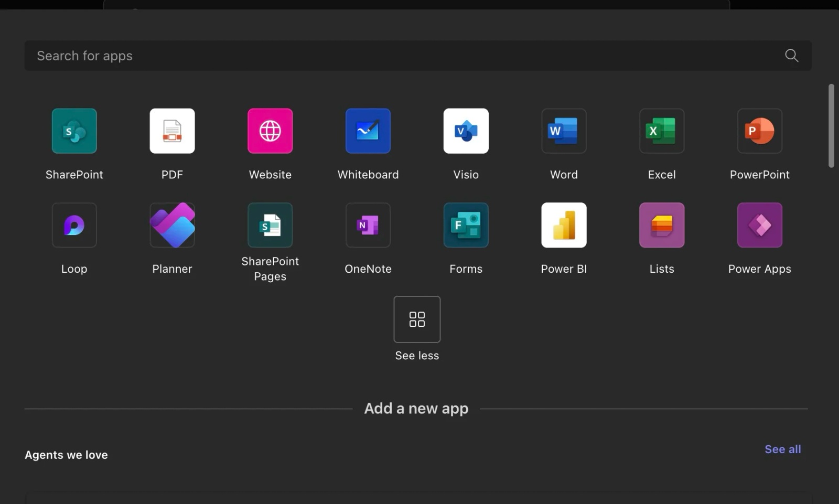Click the Whiteboard label text
The width and height of the screenshot is (839, 504).
coord(368,175)
